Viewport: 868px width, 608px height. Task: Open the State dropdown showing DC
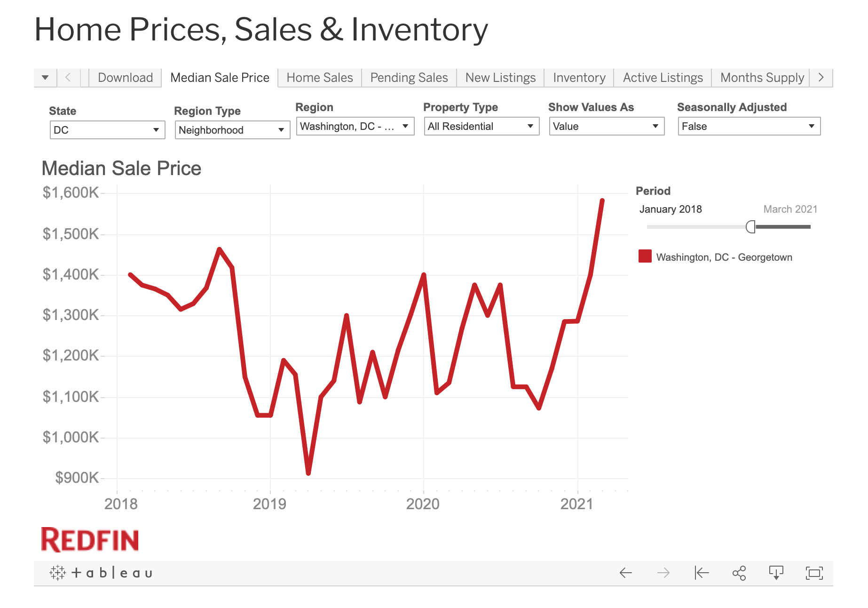pyautogui.click(x=107, y=130)
